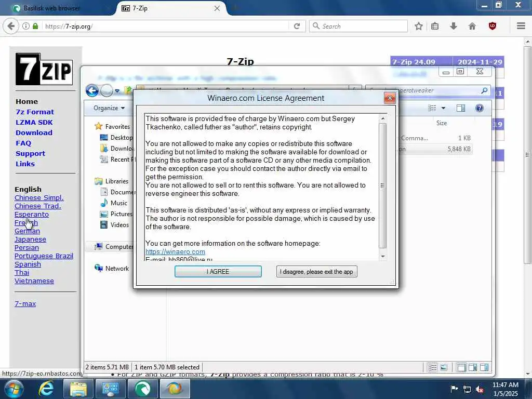
Task: Click the Explorer change view icon
Action: [432, 108]
